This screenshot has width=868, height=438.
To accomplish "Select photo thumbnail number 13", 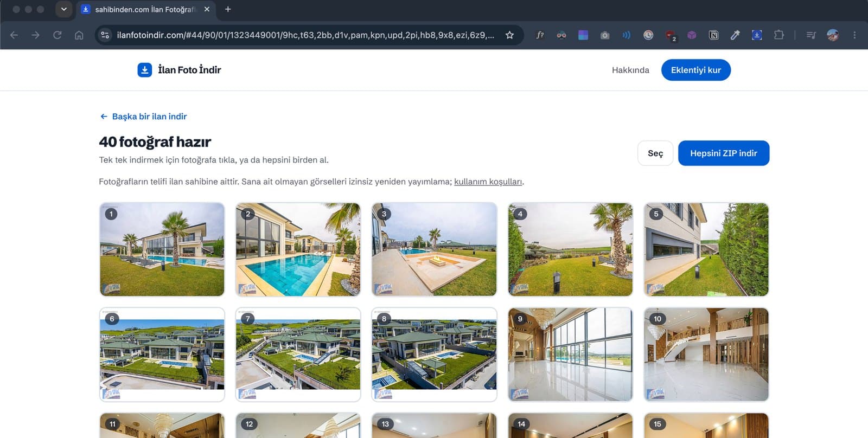I will (x=434, y=426).
